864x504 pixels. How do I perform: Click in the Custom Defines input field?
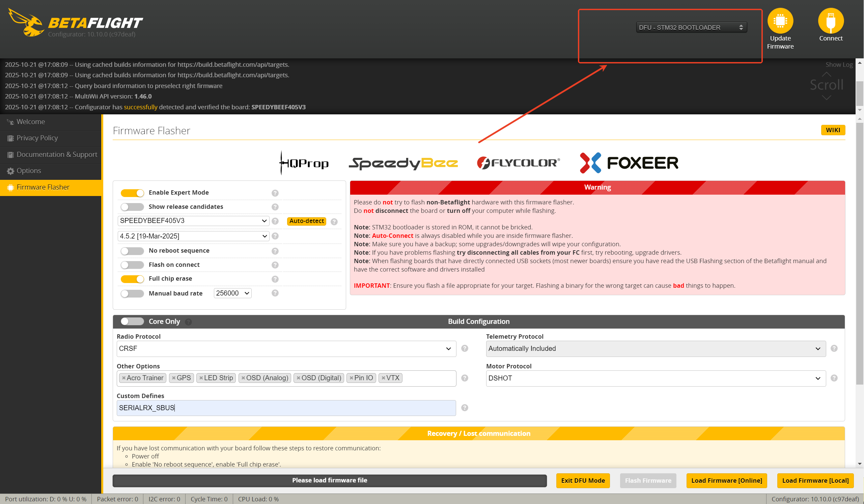tap(286, 408)
